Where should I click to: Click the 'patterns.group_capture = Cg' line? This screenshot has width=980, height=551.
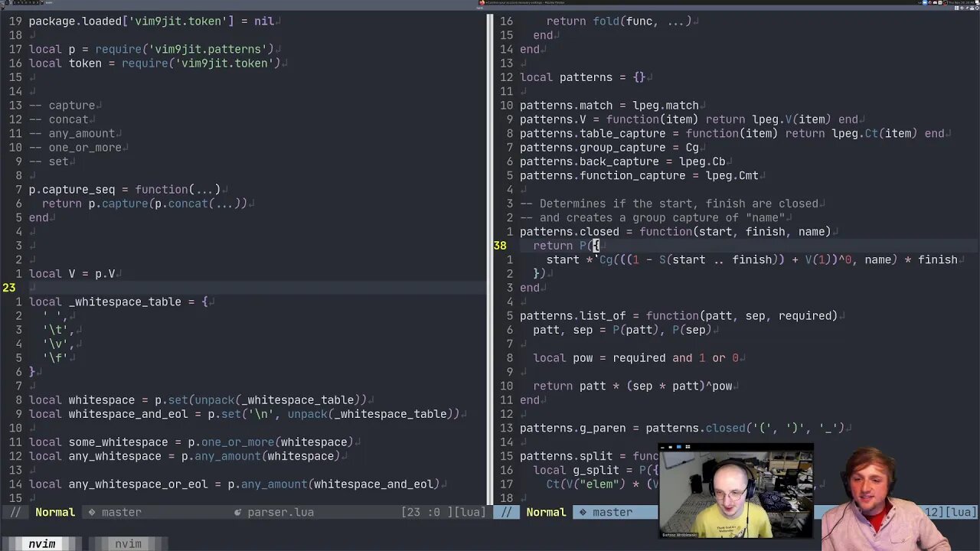pos(609,148)
